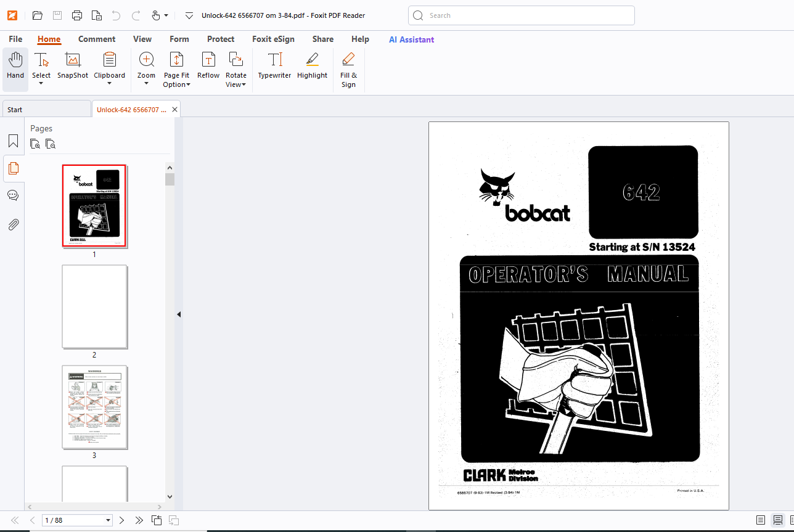Open the Customize Quick Access Toolbar arrow

(x=189, y=15)
